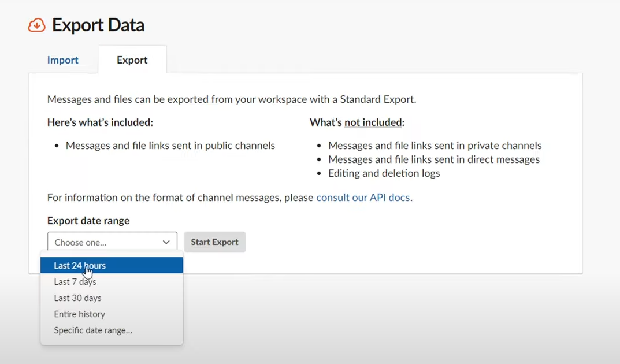Select the Export tab
This screenshot has width=620, height=364.
coord(132,60)
